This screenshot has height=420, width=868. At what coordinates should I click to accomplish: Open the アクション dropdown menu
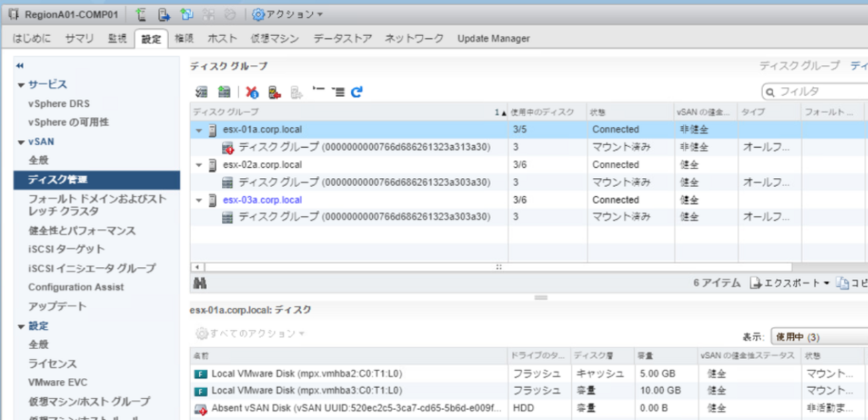tap(287, 14)
